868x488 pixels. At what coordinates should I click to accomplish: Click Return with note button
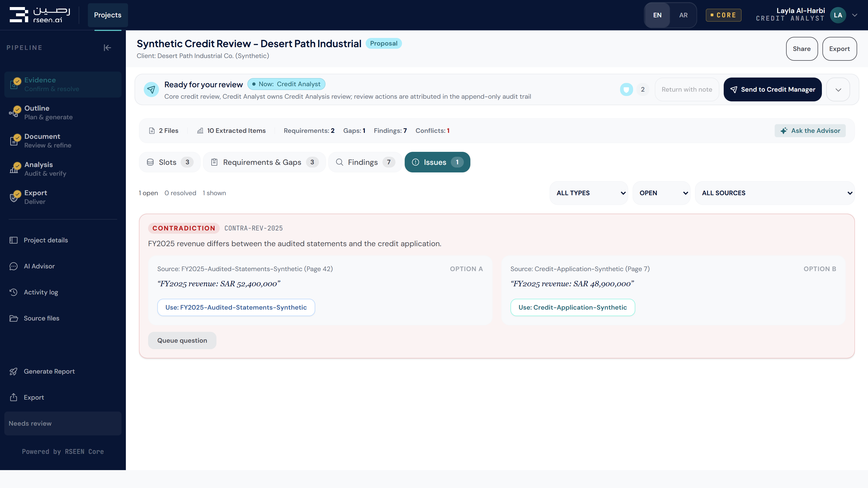point(687,89)
